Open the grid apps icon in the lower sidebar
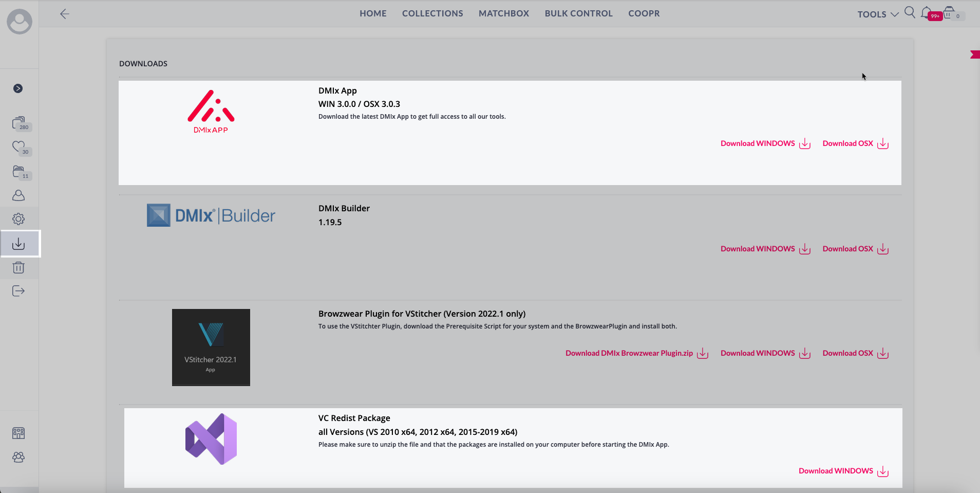 pos(18,433)
